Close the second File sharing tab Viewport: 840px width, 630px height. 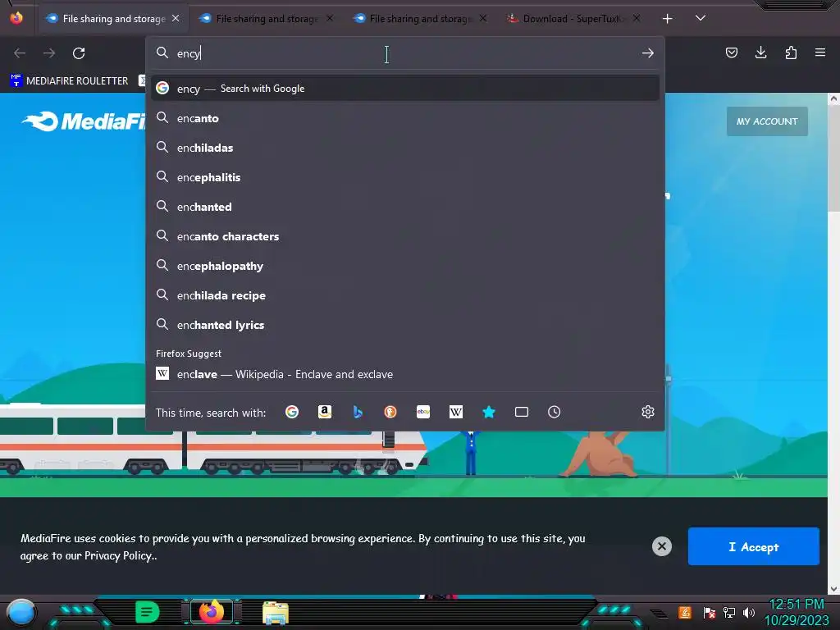330,18
